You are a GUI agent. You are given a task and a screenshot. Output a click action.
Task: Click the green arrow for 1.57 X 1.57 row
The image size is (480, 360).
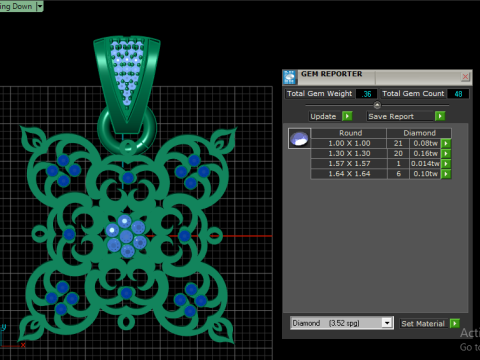(446, 164)
